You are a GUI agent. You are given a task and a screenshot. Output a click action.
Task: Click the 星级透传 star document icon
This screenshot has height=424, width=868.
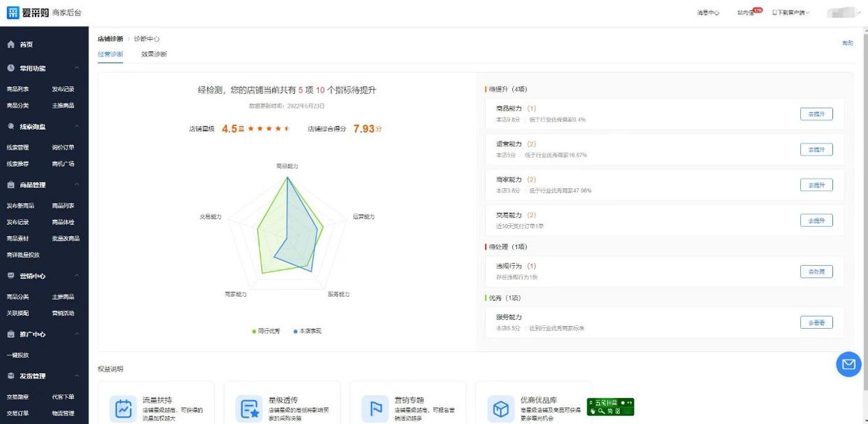pyautogui.click(x=249, y=409)
